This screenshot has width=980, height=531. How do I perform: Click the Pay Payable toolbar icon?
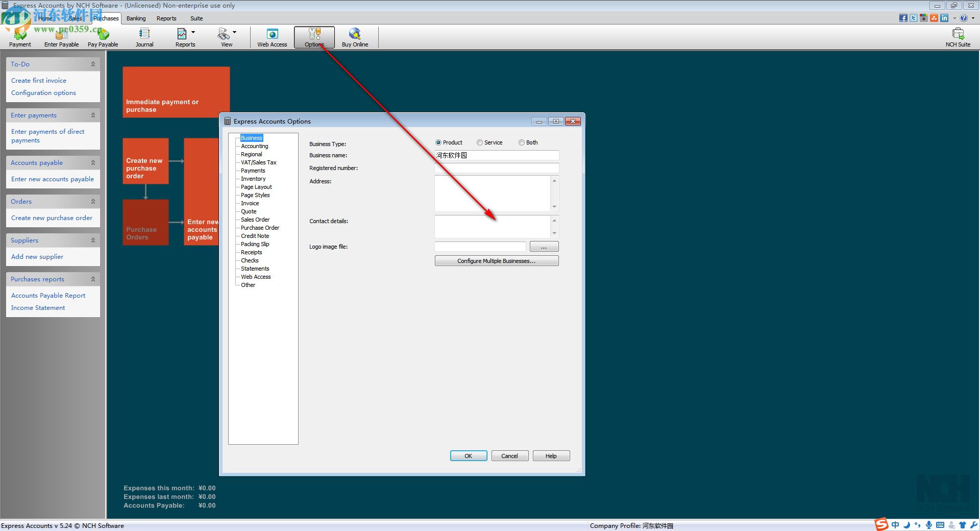click(x=102, y=36)
